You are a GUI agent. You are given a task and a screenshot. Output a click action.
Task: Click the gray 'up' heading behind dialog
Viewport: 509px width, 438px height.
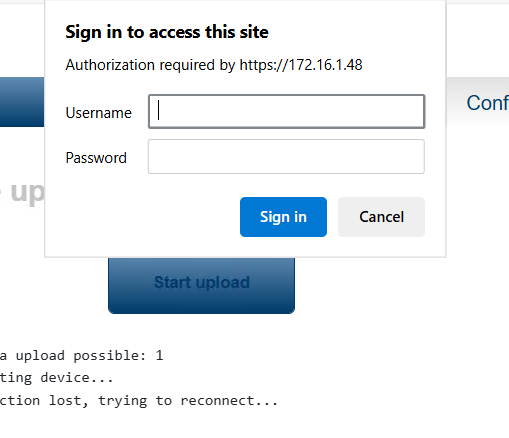click(x=27, y=192)
